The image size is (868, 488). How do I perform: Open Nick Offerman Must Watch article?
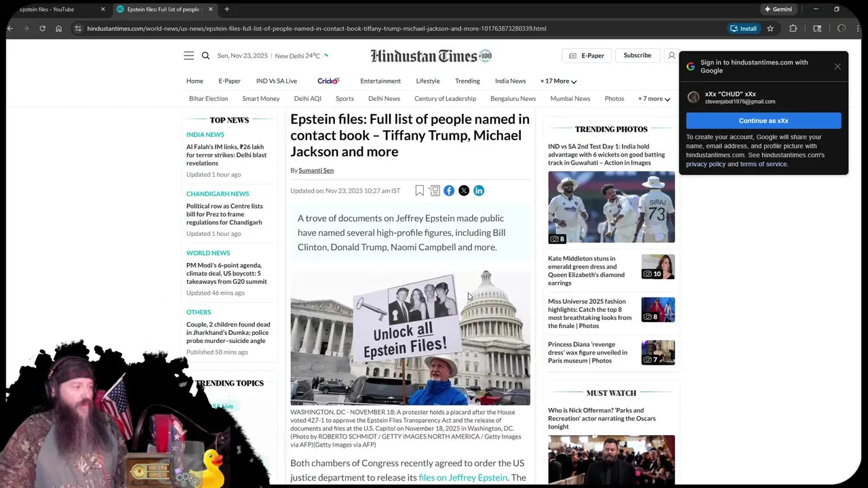pyautogui.click(x=601, y=418)
